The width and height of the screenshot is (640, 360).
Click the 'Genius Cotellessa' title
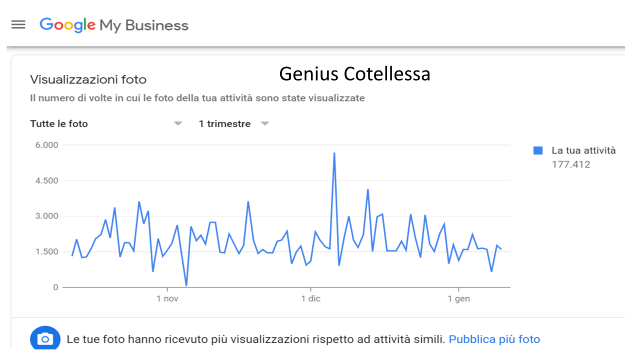click(x=355, y=74)
